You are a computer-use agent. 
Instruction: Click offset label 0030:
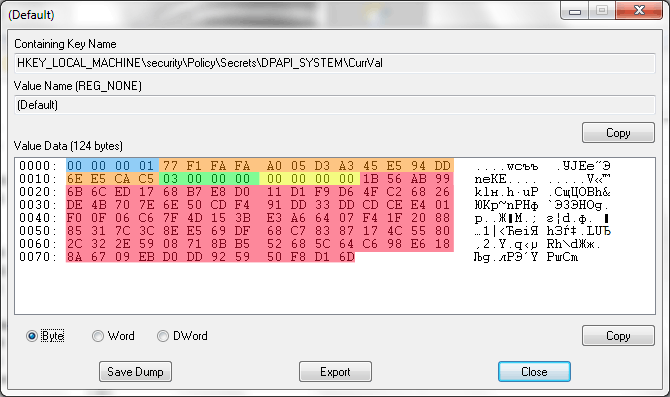[38, 205]
